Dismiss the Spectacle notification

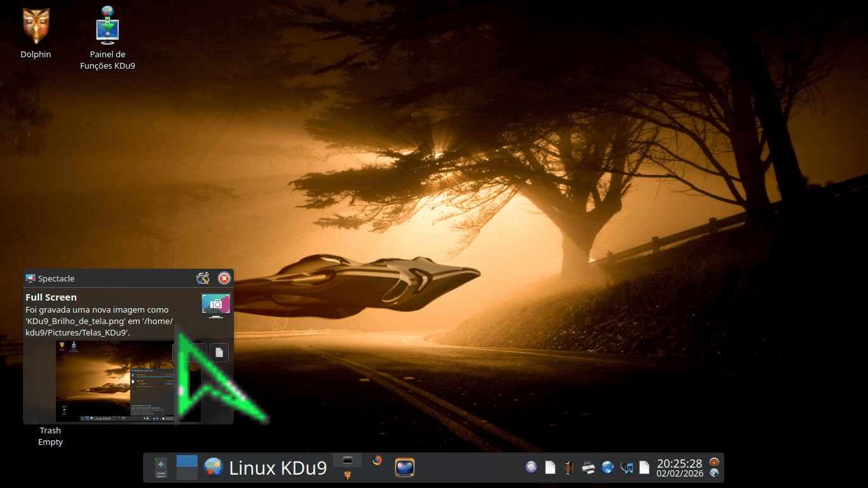pos(224,278)
